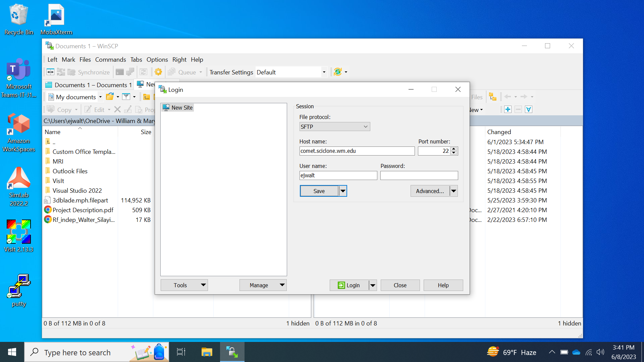The width and height of the screenshot is (644, 362).
Task: Click the remote directory tree icon
Action: click(492, 97)
